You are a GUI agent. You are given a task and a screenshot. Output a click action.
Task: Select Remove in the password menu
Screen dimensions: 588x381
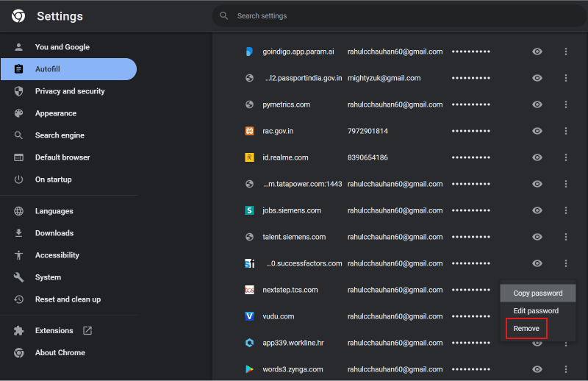(x=526, y=329)
